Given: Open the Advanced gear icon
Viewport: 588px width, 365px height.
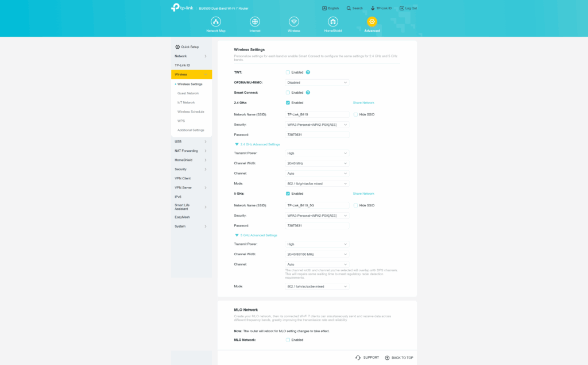Looking at the screenshot, I should coord(372,22).
